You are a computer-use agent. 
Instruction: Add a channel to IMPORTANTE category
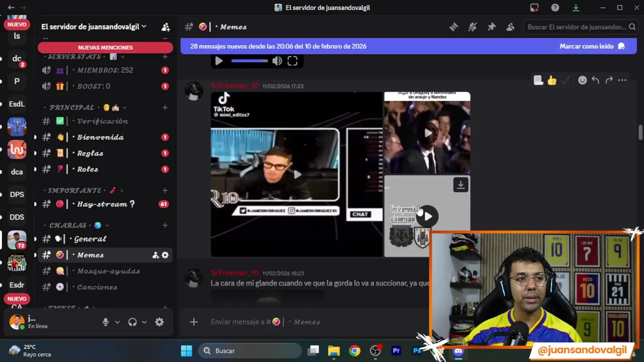165,191
